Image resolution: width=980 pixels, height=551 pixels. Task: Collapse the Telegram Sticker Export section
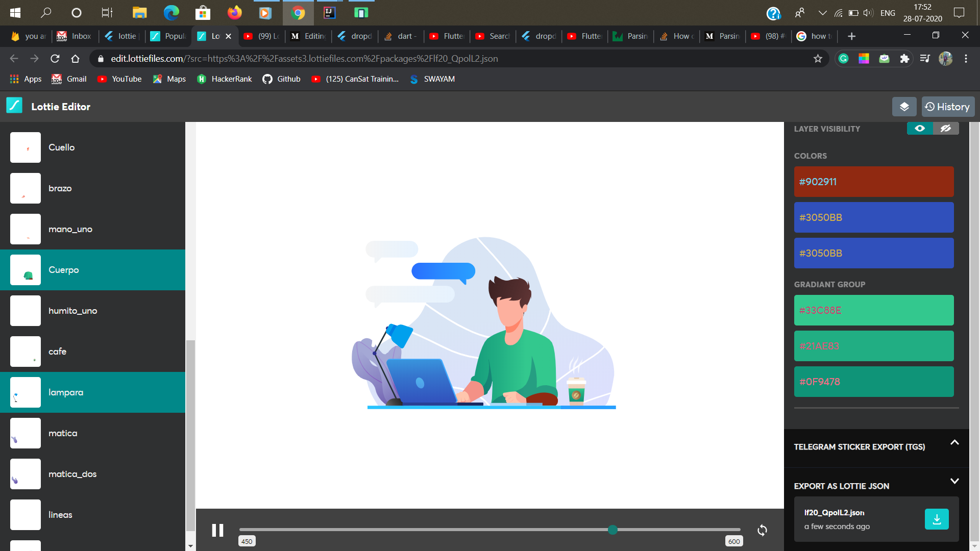955,442
